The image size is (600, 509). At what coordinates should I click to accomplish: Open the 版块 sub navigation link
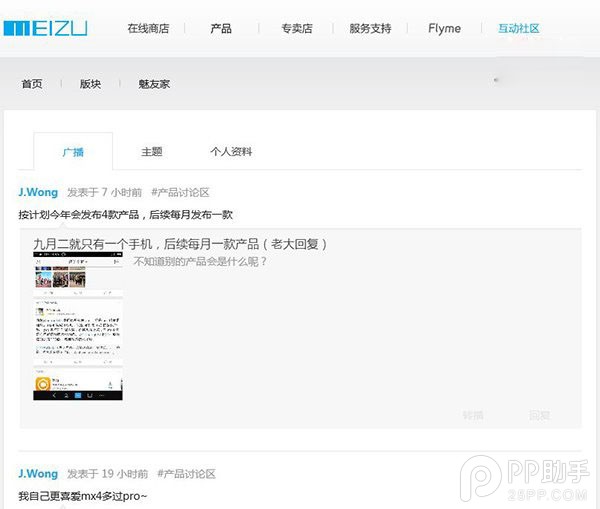pos(90,84)
